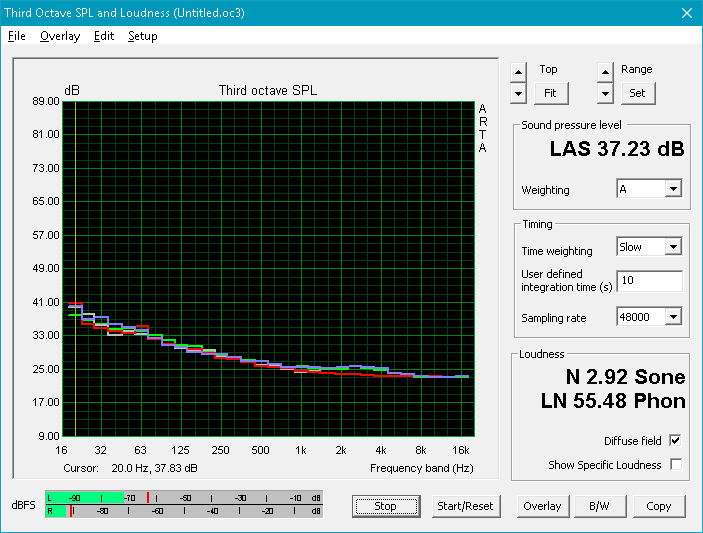This screenshot has height=533, width=703.
Task: Click the Range down arrow
Action: (x=605, y=94)
